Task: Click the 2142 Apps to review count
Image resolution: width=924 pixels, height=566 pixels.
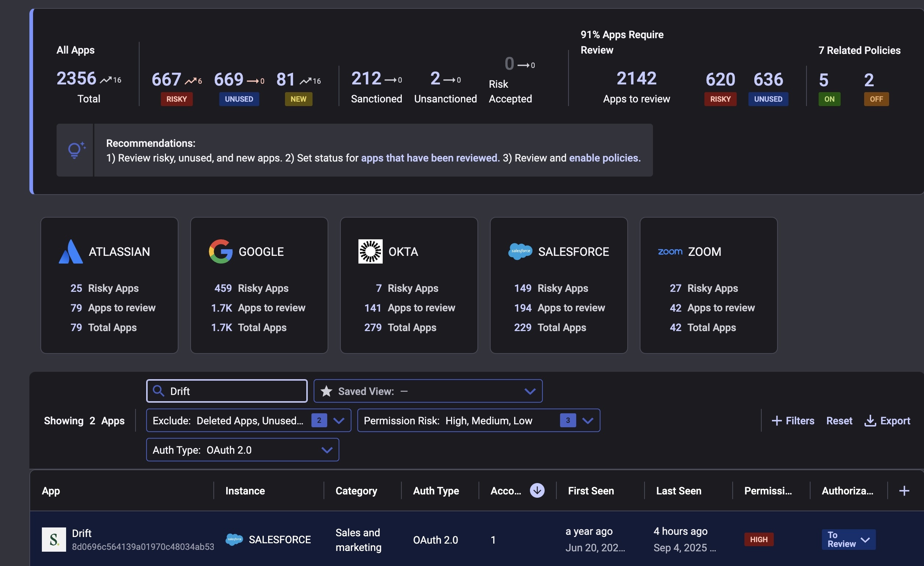Action: 636,78
